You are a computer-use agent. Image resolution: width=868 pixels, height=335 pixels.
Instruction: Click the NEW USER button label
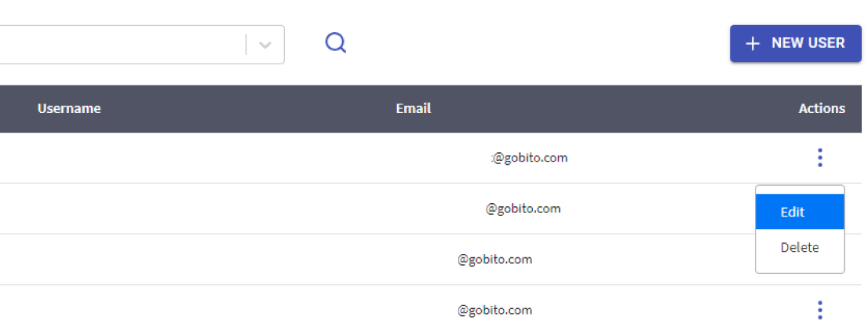[x=808, y=43]
